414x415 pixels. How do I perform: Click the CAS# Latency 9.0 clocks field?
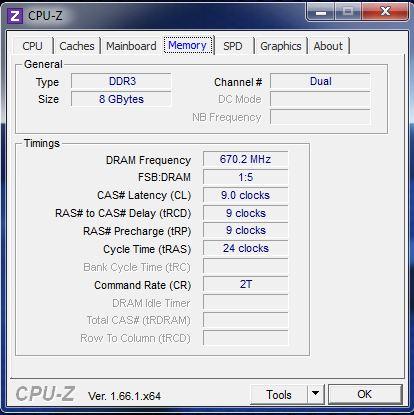point(246,195)
